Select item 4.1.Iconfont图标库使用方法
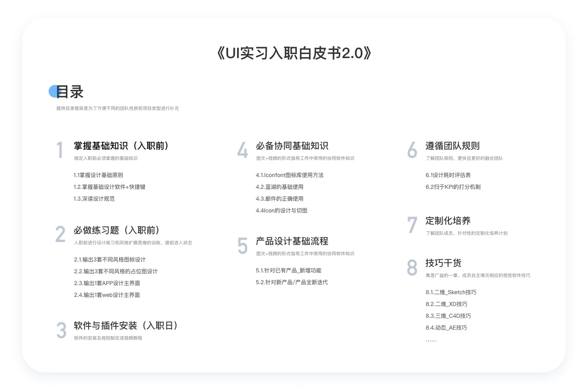Image resolution: width=588 pixels, height=390 pixels. click(290, 175)
